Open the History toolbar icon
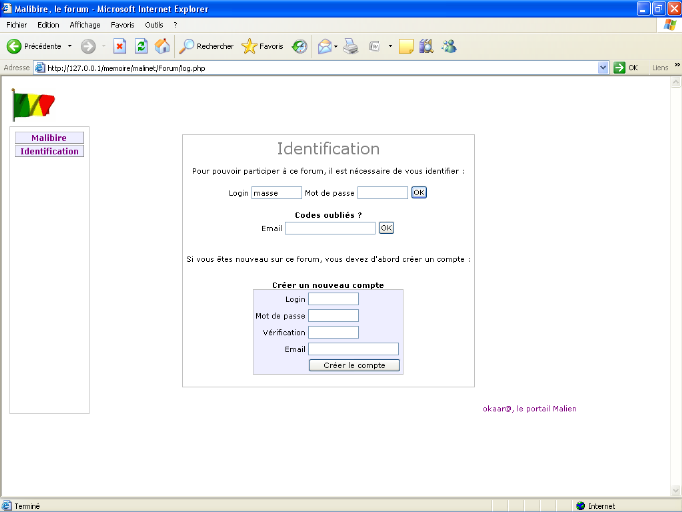Image resolution: width=682 pixels, height=512 pixels. (299, 46)
